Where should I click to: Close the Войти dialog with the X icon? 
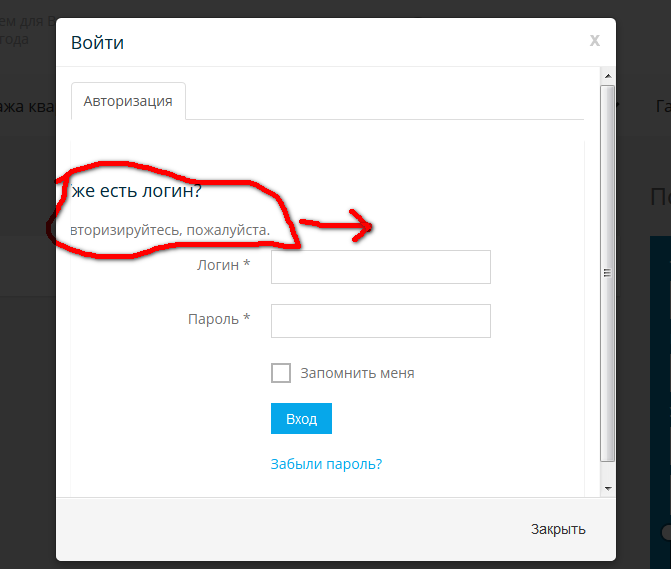[x=595, y=41]
